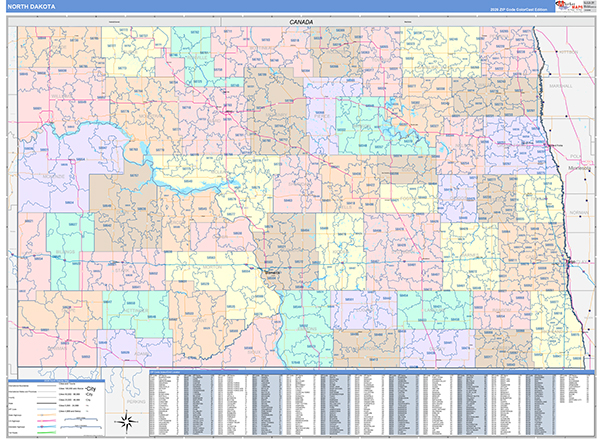600x439 pixels.
Task: Click the Bismarck city label
Action: coord(272,273)
